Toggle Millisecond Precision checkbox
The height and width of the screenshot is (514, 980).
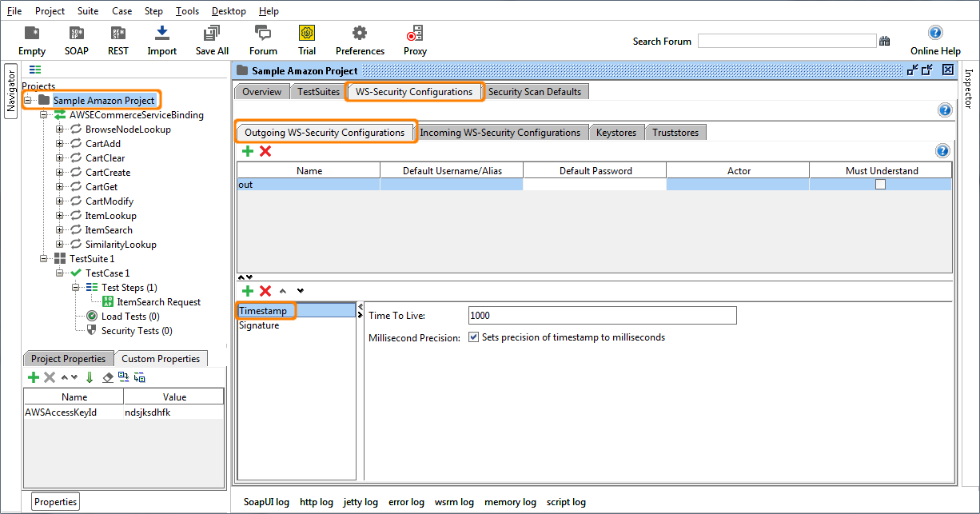pyautogui.click(x=473, y=337)
